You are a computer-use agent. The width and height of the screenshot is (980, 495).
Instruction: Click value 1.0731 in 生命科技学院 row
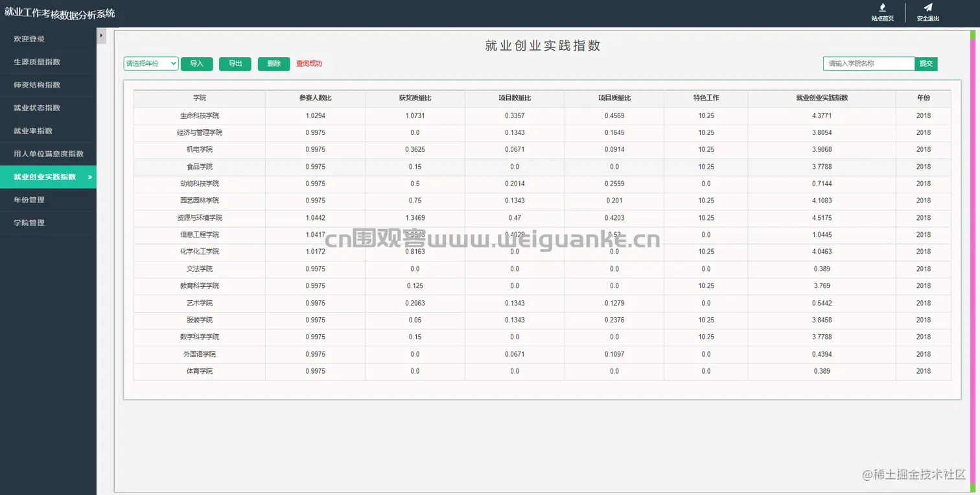[415, 115]
